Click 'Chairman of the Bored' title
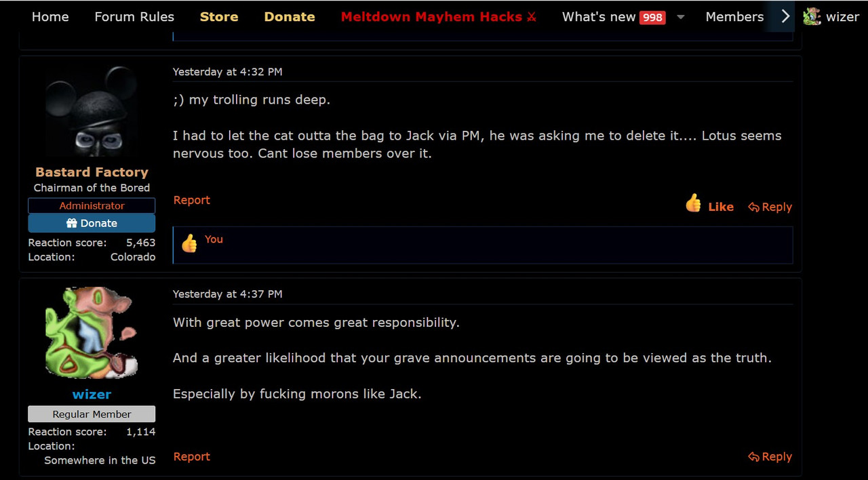Image resolution: width=868 pixels, height=480 pixels. click(x=92, y=188)
